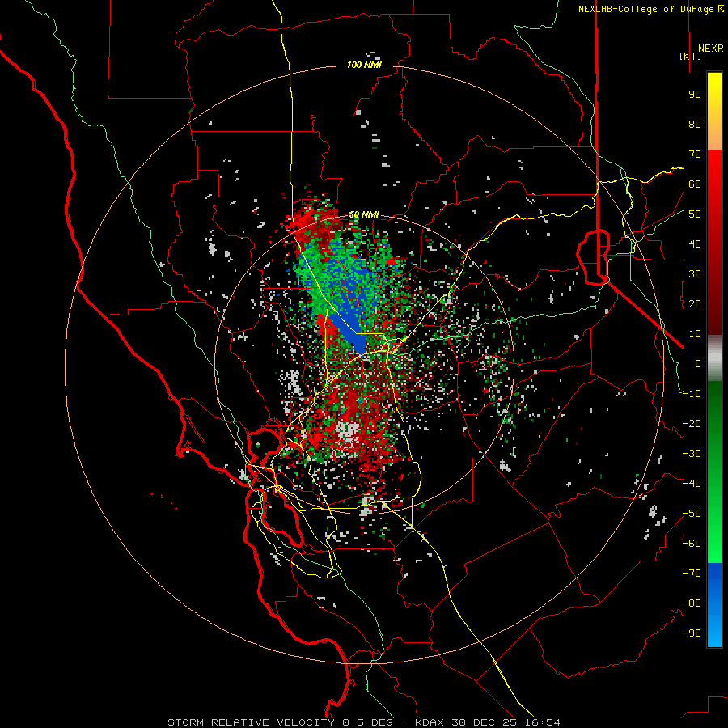Click the -40 value on the velocity scale
Viewport: 728px width, 728px height.
(x=692, y=484)
